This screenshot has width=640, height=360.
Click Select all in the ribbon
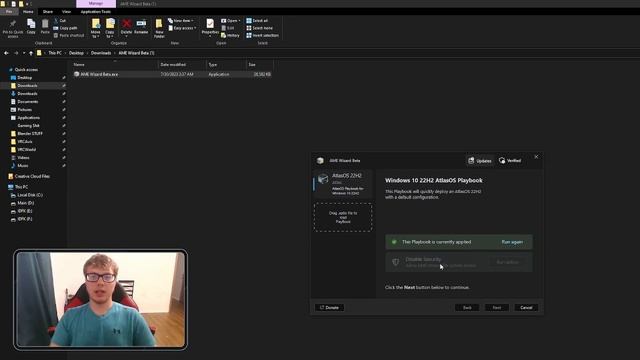click(x=257, y=20)
